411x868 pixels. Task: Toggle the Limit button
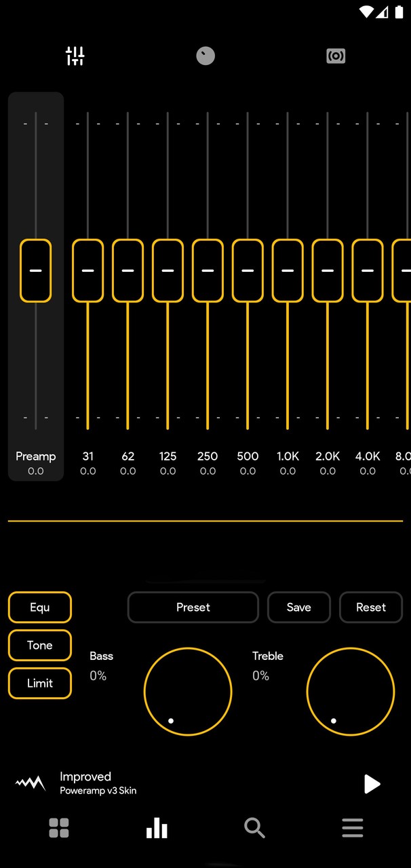[x=40, y=684]
